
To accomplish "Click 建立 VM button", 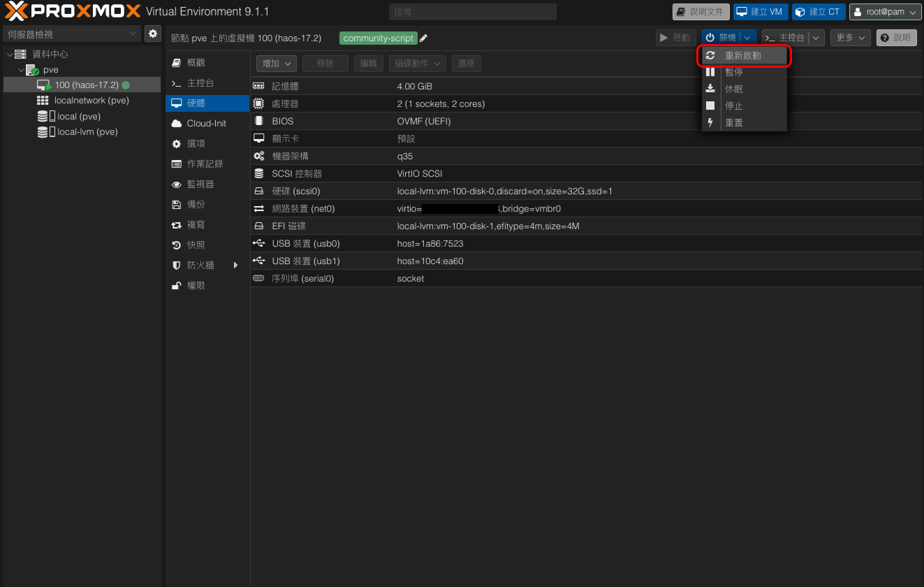I will (760, 12).
